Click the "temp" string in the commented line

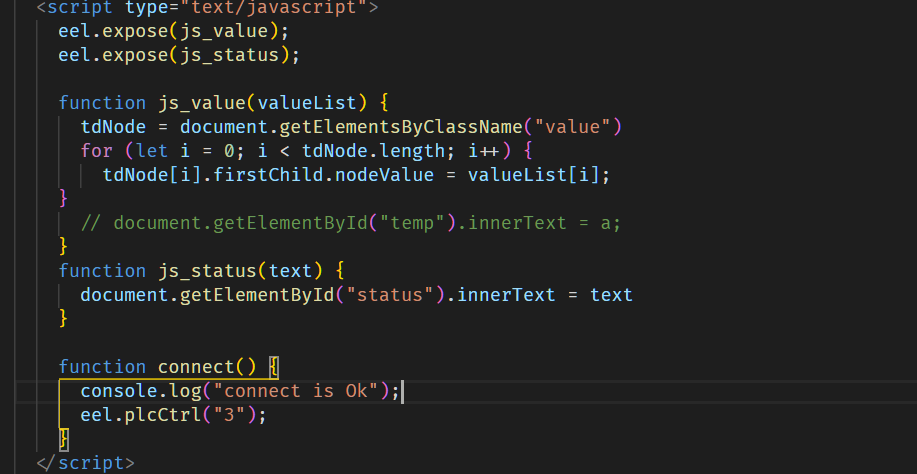tap(413, 223)
